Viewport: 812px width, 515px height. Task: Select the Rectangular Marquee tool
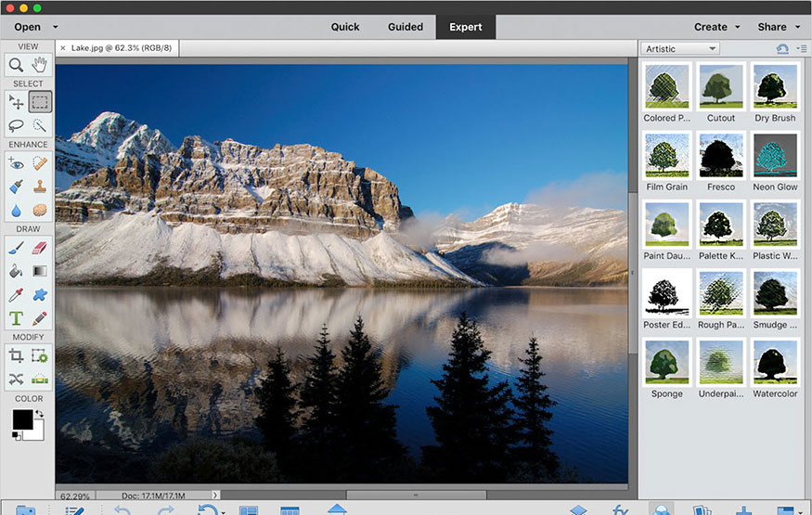(39, 102)
